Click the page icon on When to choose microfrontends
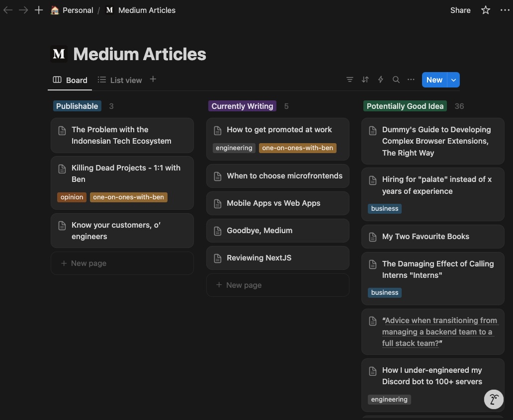 (x=218, y=176)
